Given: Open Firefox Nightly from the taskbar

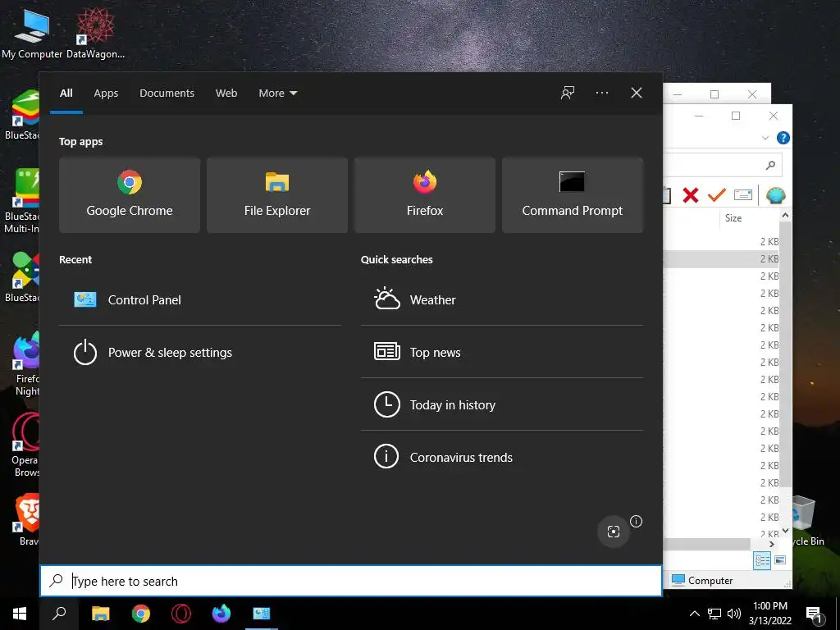Looking at the screenshot, I should click(221, 614).
